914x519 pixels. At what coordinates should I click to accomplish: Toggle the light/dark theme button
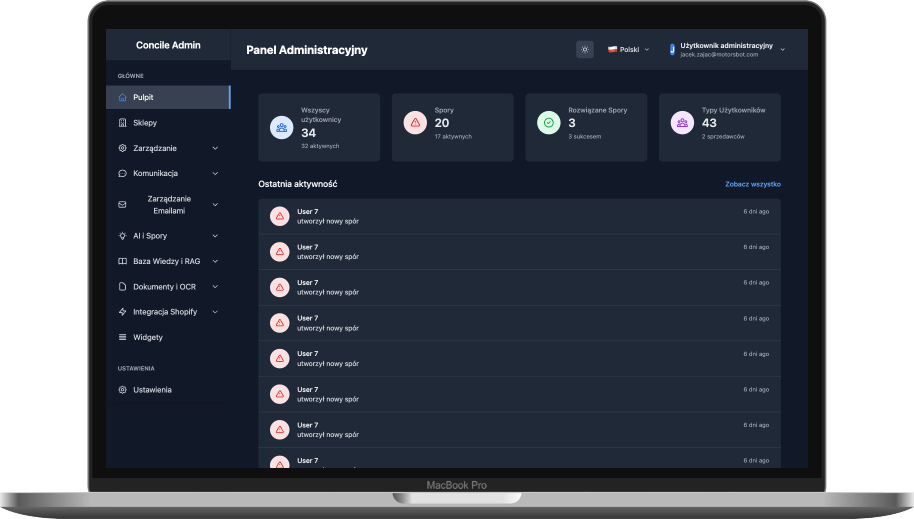tap(585, 49)
